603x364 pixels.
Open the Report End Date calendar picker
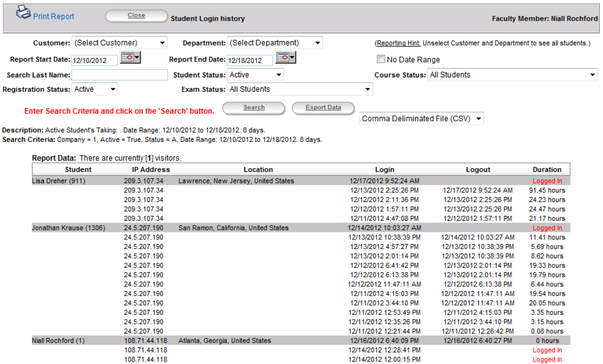[x=286, y=58]
